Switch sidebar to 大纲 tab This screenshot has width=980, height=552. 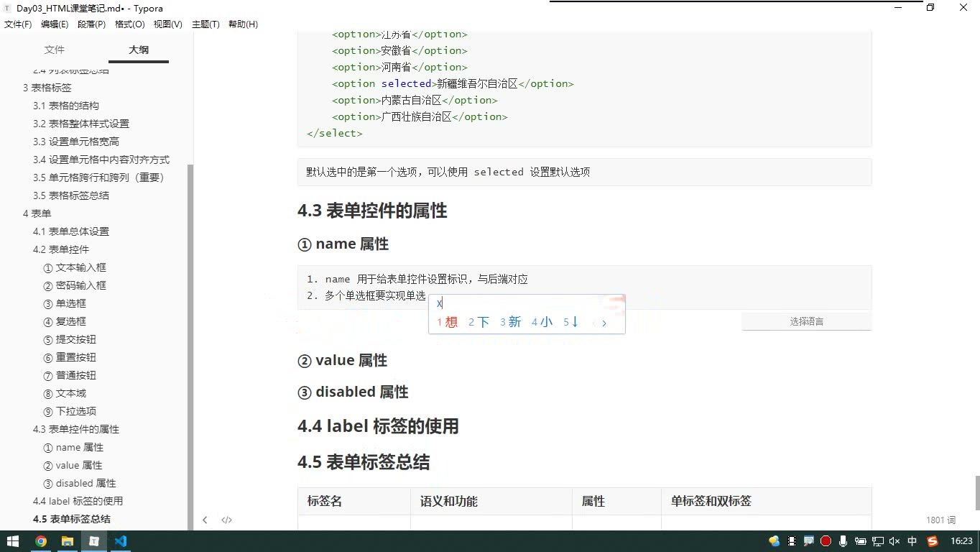point(139,50)
